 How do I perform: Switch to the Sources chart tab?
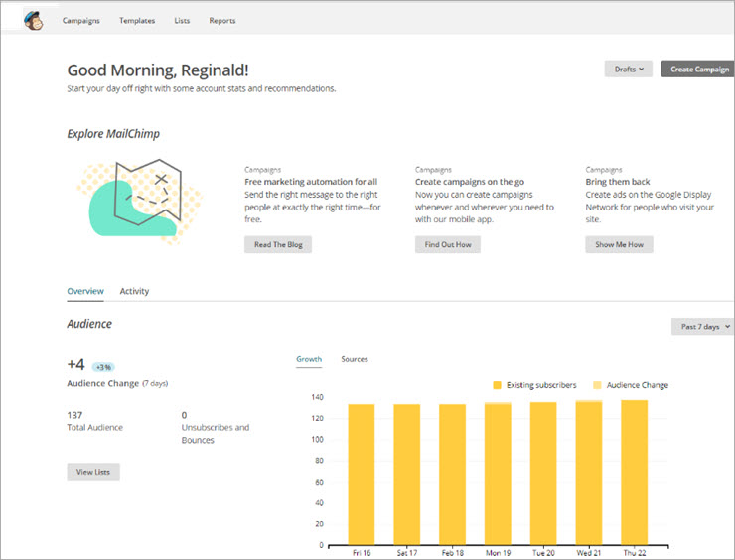[354, 359]
